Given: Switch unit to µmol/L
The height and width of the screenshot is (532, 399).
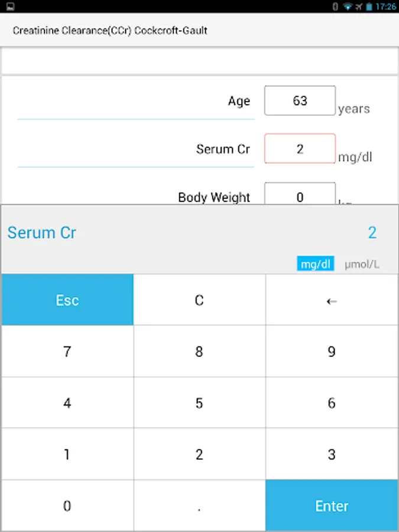Looking at the screenshot, I should point(362,264).
